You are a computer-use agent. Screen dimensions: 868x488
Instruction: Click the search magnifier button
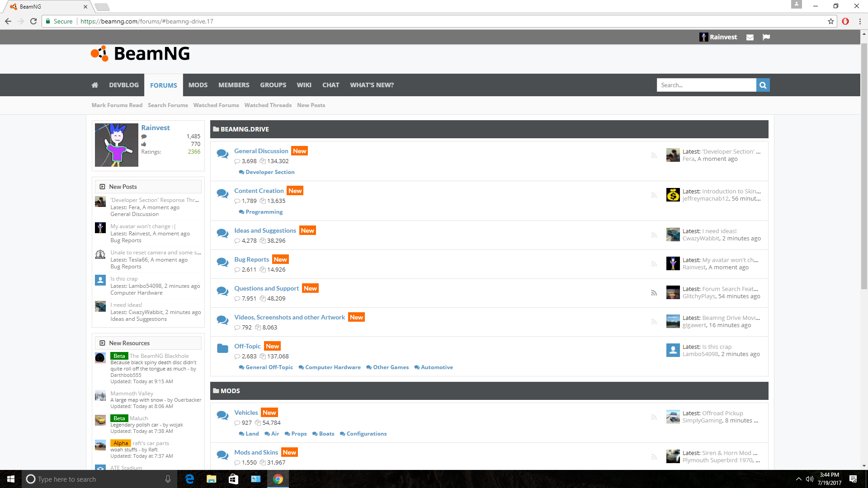pyautogui.click(x=763, y=85)
